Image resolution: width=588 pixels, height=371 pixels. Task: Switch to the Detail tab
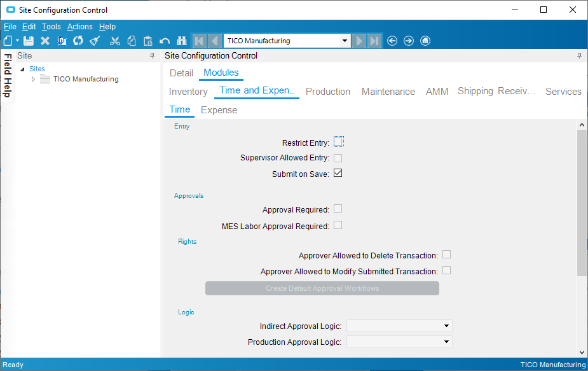(x=182, y=73)
